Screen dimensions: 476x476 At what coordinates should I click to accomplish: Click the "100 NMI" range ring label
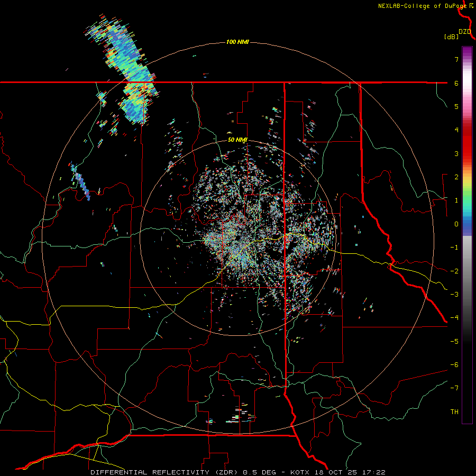tap(237, 42)
